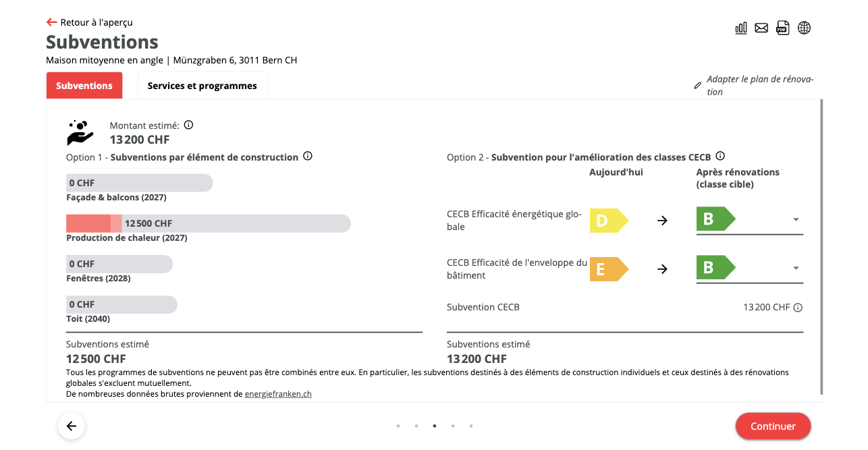
Task: Open the globe language selector
Action: 804,28
